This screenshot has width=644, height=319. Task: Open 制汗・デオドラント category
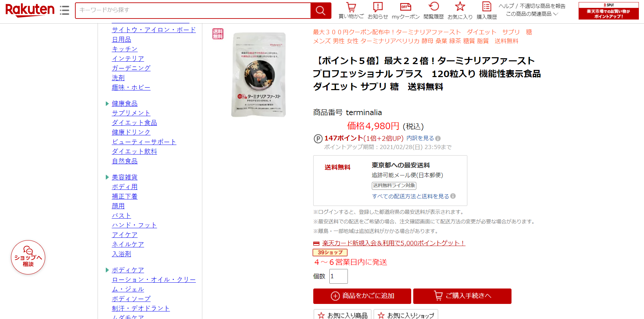(141, 308)
